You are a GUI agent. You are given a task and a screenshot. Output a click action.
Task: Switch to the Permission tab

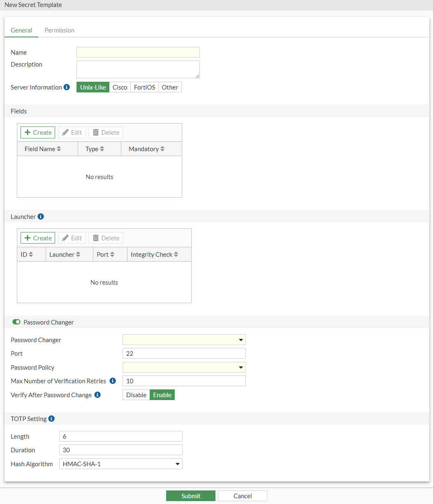point(59,30)
